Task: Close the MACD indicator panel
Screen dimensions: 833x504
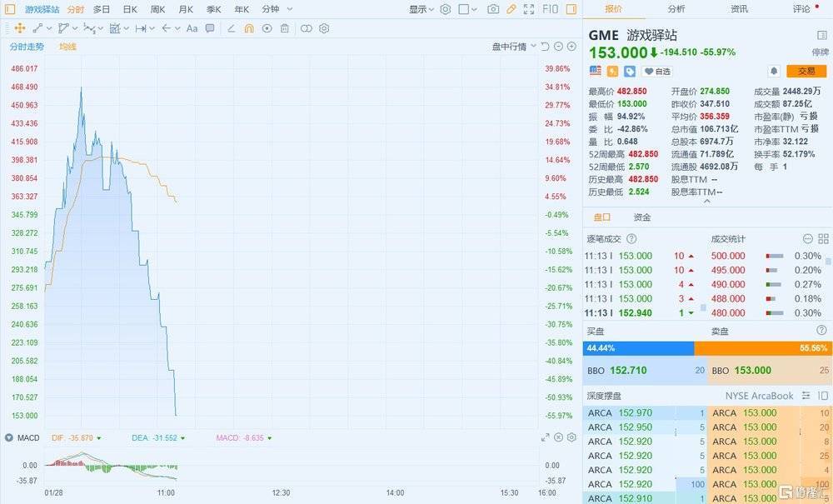Action: 558,437
